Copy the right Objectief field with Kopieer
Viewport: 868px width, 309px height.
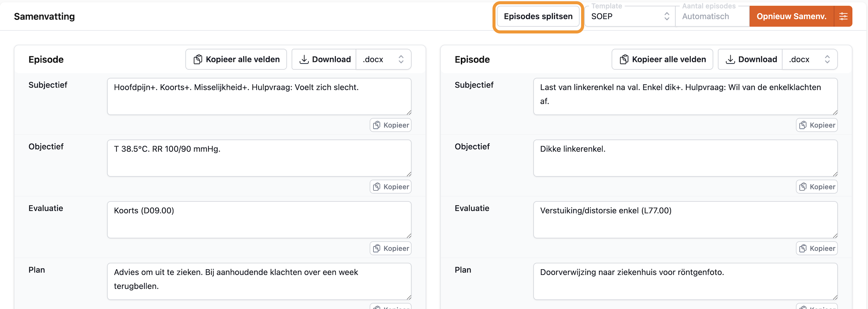point(817,187)
